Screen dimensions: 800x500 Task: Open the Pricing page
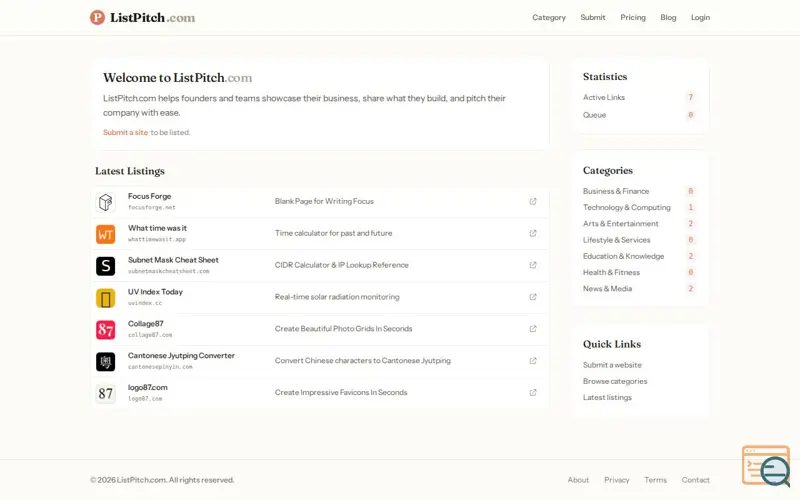(633, 17)
